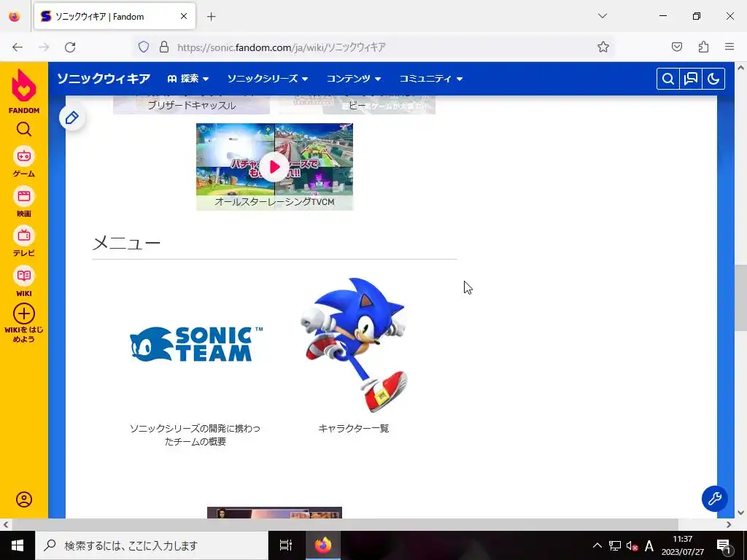747x560 pixels.
Task: Click the partially visible thumbnail at page bottom
Action: coord(274,513)
